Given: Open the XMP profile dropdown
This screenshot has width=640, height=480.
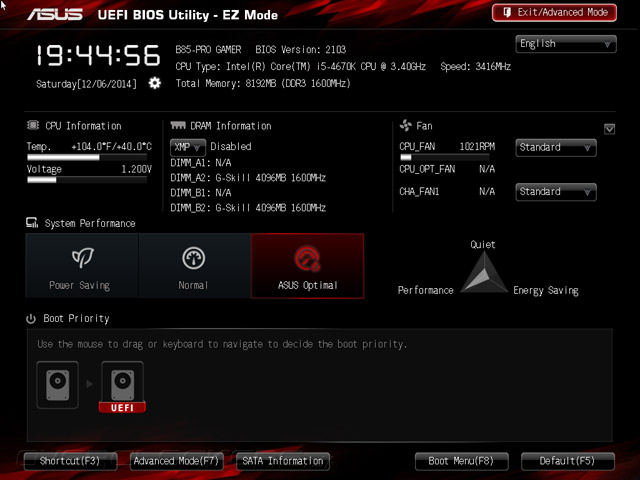Looking at the screenshot, I should pos(188,147).
